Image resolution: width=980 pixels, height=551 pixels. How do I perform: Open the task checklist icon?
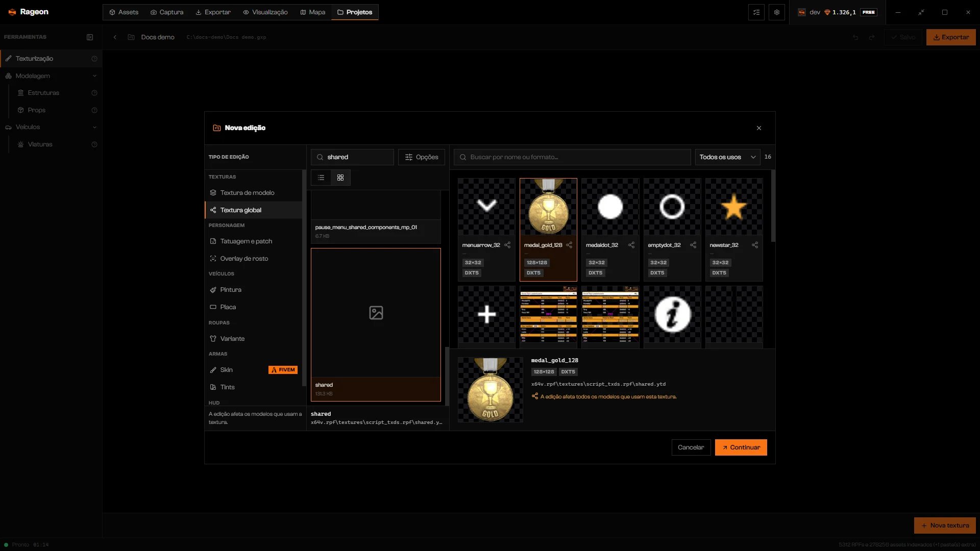pyautogui.click(x=756, y=12)
